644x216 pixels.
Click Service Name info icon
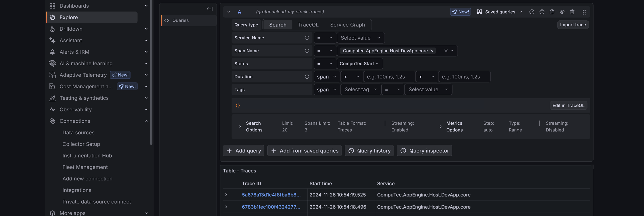click(x=307, y=38)
